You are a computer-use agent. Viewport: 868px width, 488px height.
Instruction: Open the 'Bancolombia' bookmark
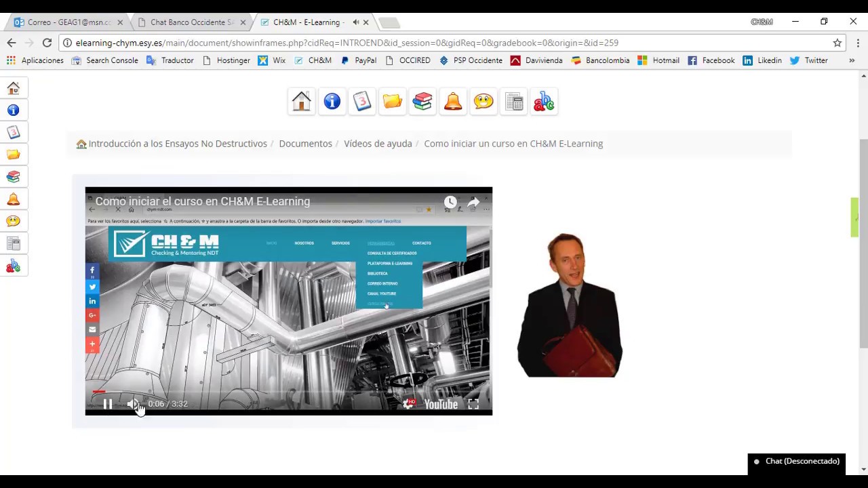[600, 60]
